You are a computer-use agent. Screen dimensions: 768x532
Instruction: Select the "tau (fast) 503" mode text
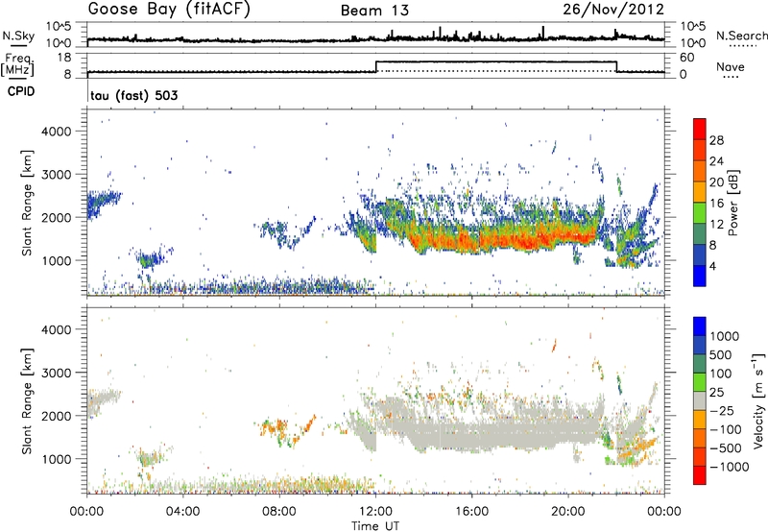pyautogui.click(x=133, y=95)
